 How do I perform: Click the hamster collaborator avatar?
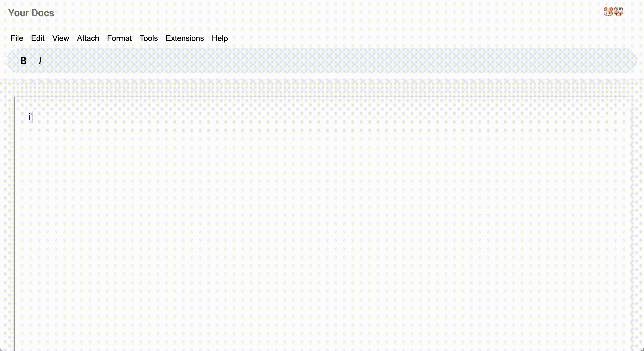(608, 12)
